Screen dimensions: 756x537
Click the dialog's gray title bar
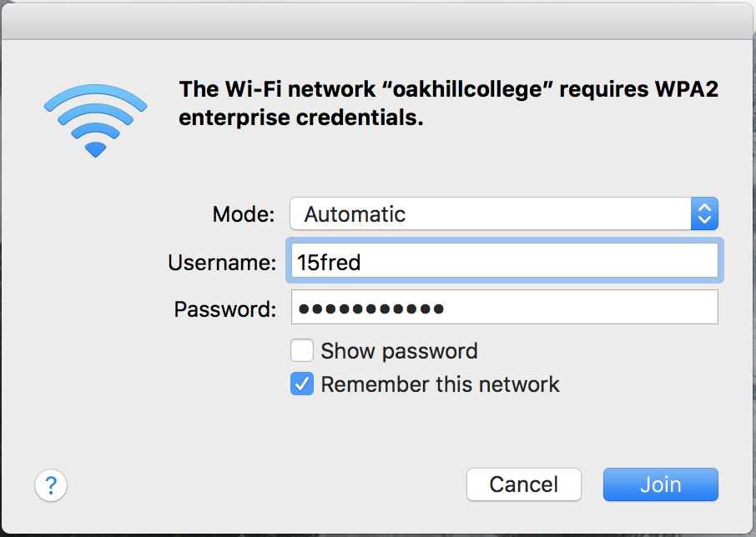376,22
